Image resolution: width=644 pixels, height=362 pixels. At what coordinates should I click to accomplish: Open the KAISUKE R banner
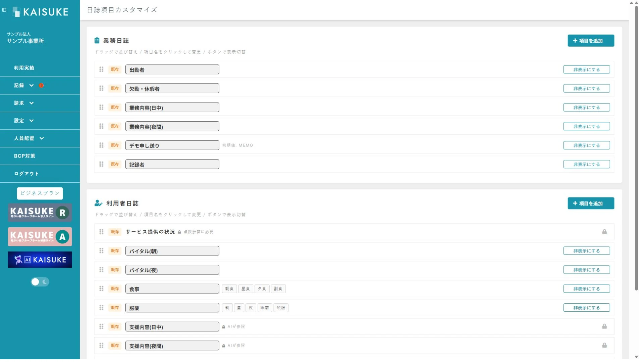(40, 213)
